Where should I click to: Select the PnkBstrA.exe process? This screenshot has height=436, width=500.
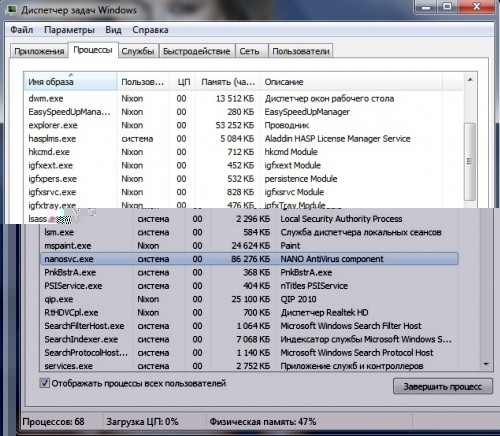249,272
